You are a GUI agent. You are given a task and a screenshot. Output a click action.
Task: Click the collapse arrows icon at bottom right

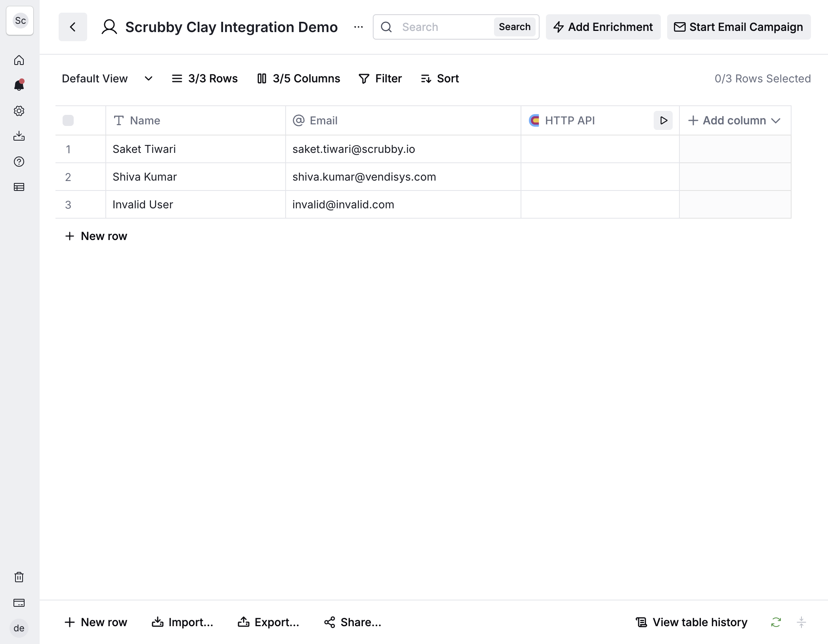[801, 622]
